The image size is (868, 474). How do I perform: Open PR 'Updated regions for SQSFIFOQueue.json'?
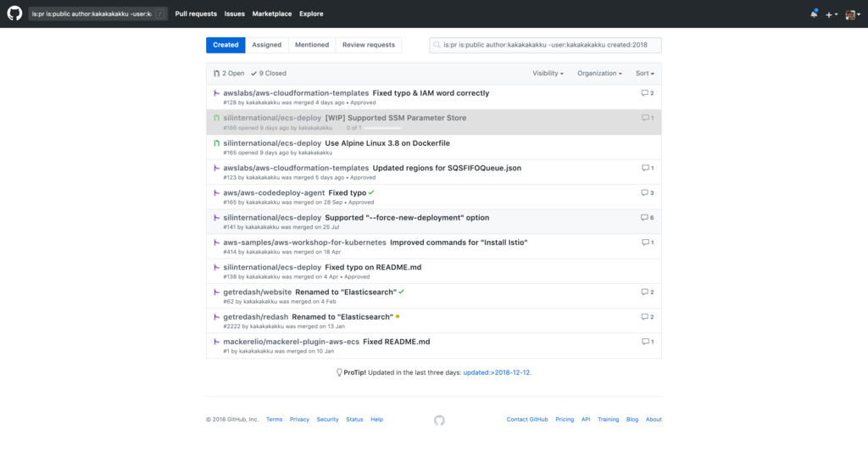pyautogui.click(x=447, y=168)
